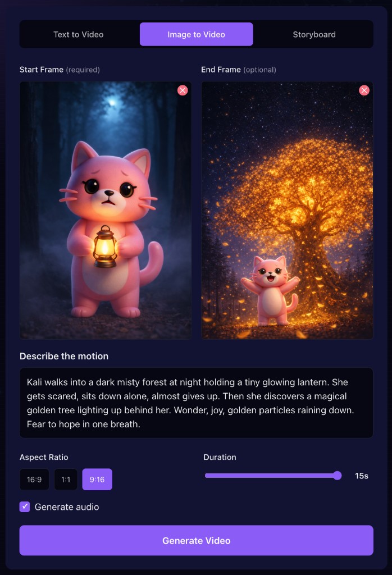Click the golden tree end frame thumbnail
The height and width of the screenshot is (575, 392).
click(x=287, y=210)
